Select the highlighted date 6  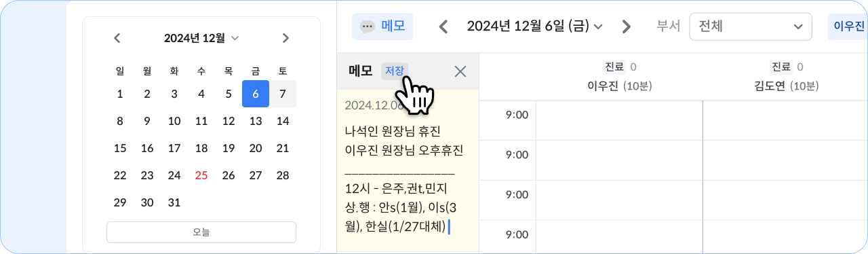[256, 94]
